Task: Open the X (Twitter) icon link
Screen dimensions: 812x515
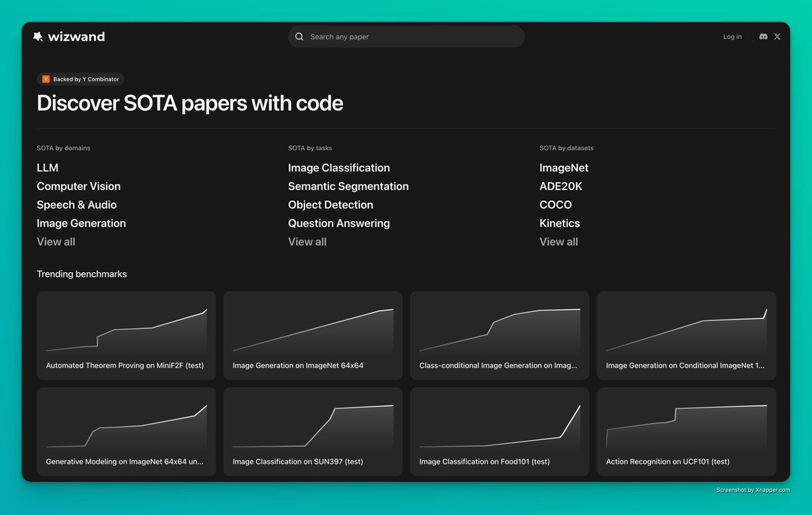Action: [777, 37]
